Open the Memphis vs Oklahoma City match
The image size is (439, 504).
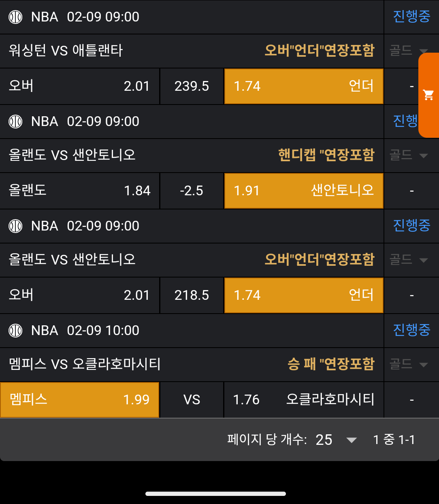85,365
